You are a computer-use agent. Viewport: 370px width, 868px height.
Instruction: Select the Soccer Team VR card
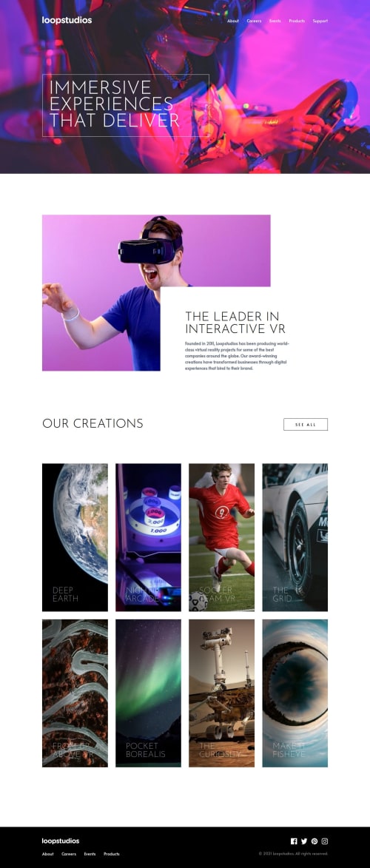pos(221,537)
